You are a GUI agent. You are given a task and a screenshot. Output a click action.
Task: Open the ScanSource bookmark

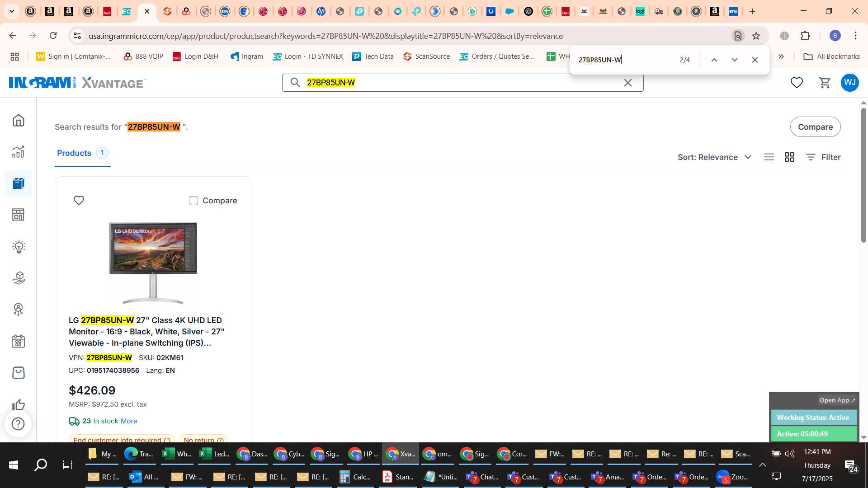coord(426,56)
